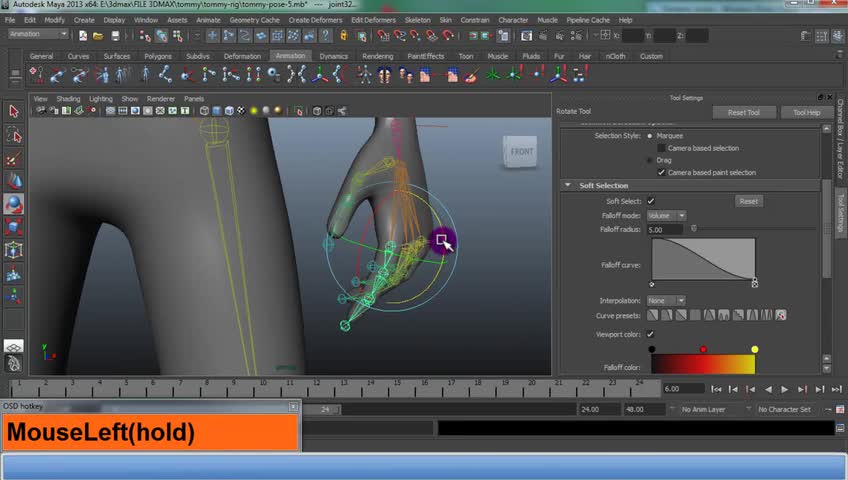This screenshot has height=480, width=848.
Task: Click the FRONT view cube
Action: (x=521, y=152)
